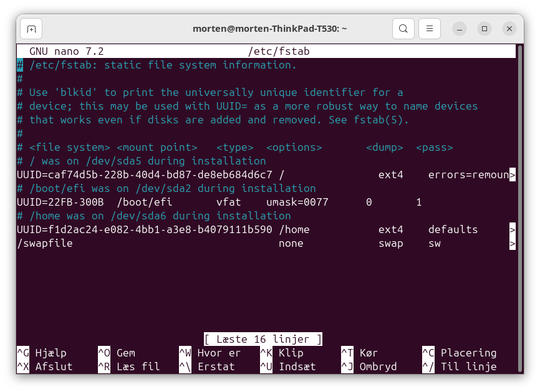Click the ^W Hvor er search shortcut

click(x=210, y=353)
